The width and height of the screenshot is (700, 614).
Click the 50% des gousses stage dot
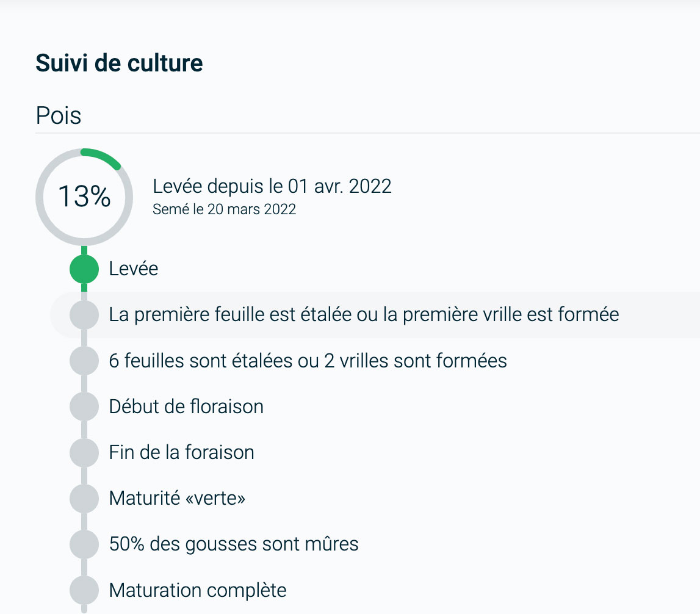(84, 544)
